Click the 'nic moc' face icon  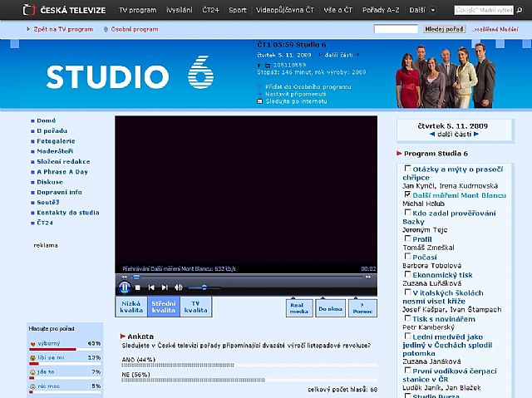(x=33, y=386)
